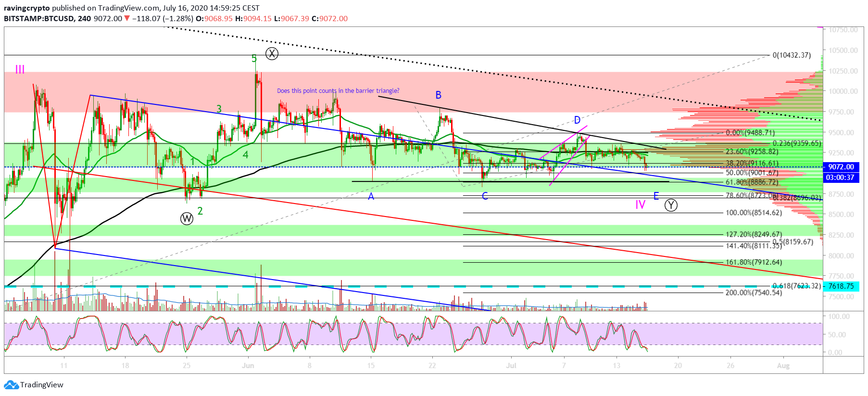Click the green 3 wave label

(219, 109)
